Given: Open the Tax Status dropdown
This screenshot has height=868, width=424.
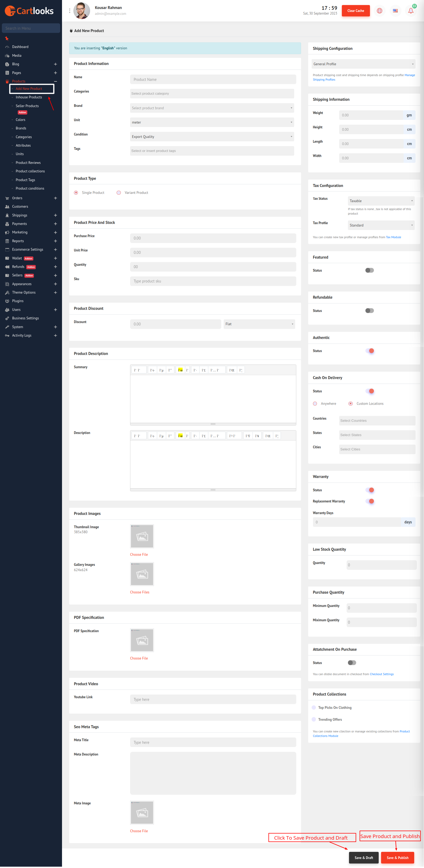Looking at the screenshot, I should (x=381, y=201).
